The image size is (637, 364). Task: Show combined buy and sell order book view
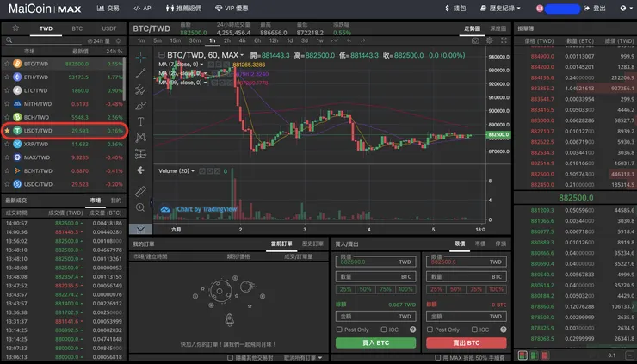[x=523, y=355]
